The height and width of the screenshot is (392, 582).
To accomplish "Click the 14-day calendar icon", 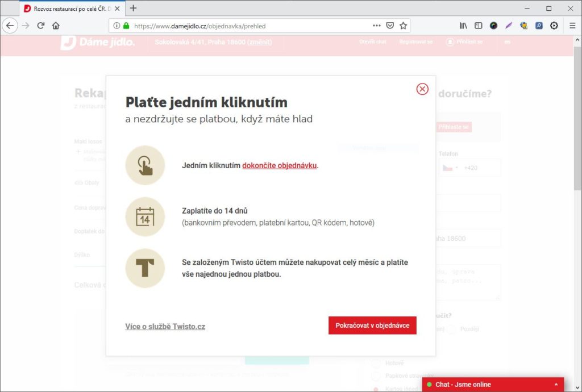I will [145, 216].
